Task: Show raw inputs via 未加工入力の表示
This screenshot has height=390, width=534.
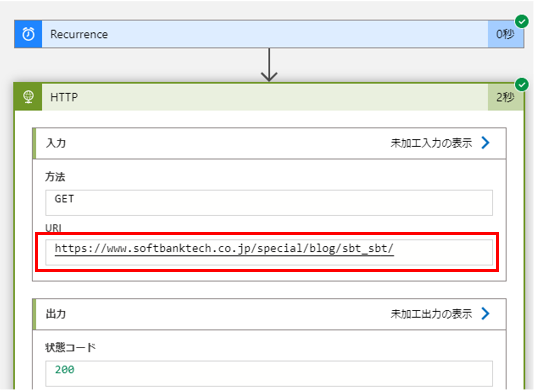Action: pos(431,143)
